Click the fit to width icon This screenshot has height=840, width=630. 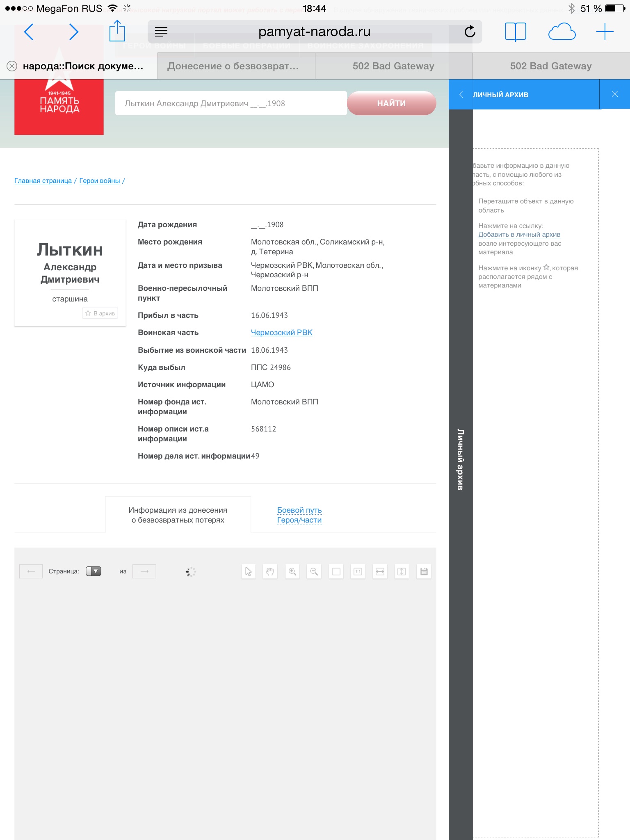(x=380, y=571)
